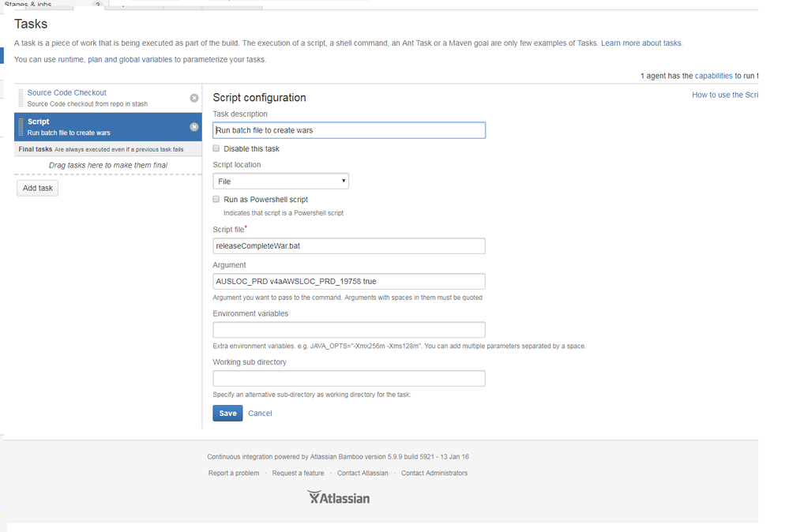Click the Add task button

pos(37,188)
